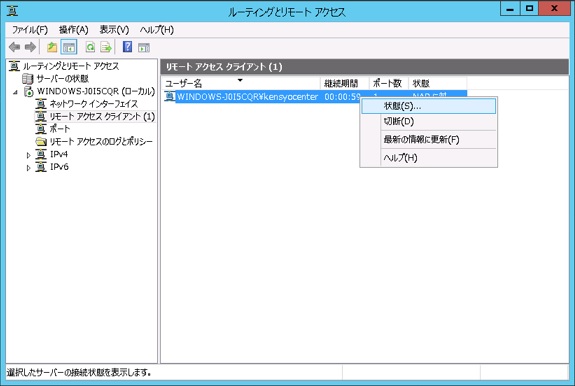Click the リモート アクセス クライアント (1) panel heading

224,67
